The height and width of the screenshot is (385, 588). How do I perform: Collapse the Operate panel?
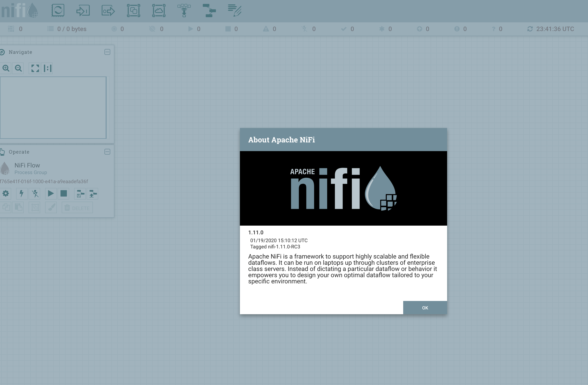tap(107, 152)
